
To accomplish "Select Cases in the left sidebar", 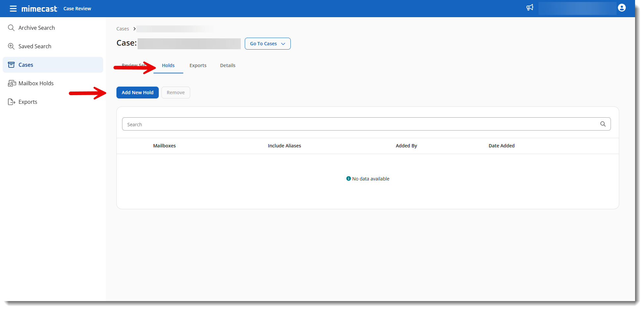I will click(26, 65).
